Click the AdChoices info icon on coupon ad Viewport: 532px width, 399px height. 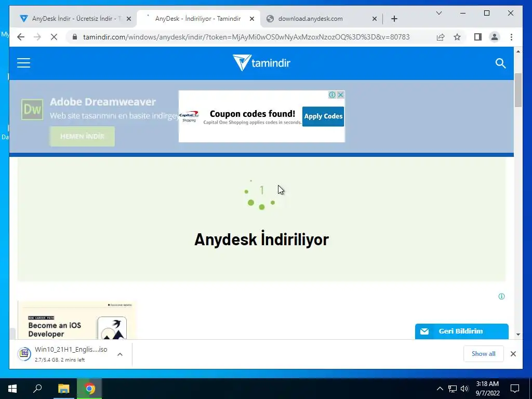point(332,95)
